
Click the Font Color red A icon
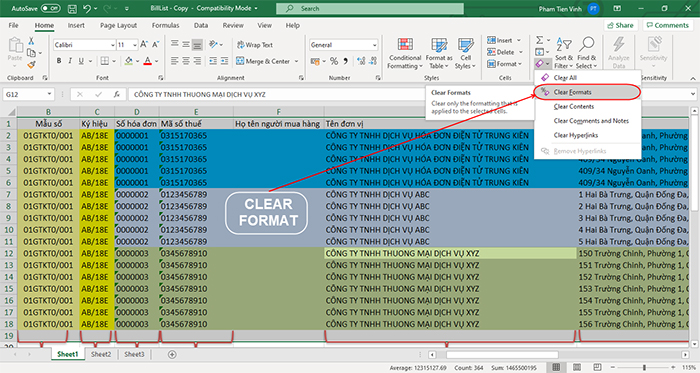pos(147,61)
